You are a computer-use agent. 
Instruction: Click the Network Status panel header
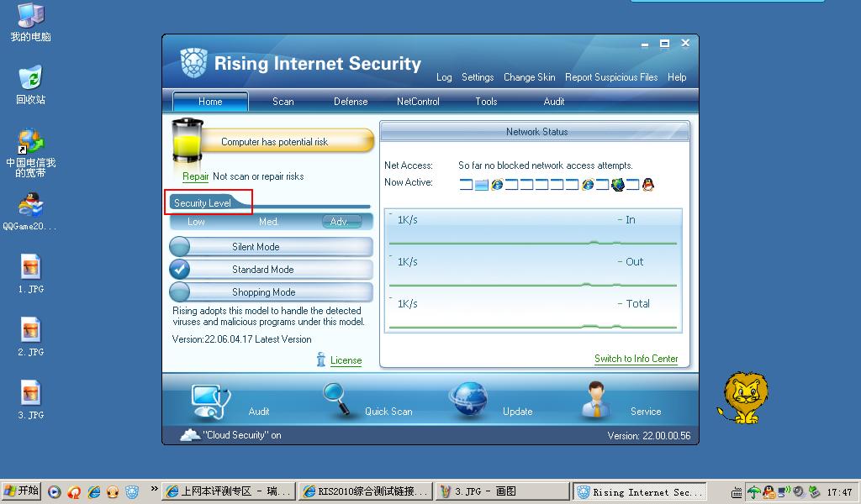pyautogui.click(x=534, y=132)
